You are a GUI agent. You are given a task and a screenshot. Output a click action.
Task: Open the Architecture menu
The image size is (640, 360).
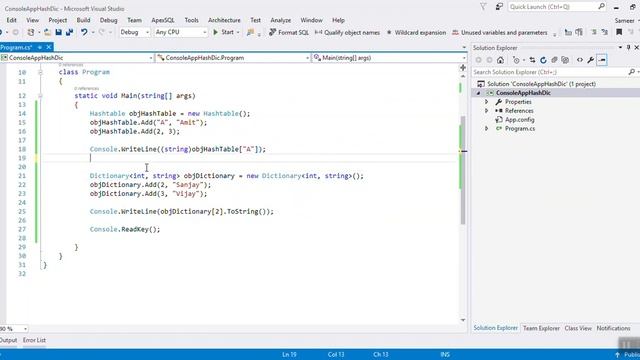point(224,20)
